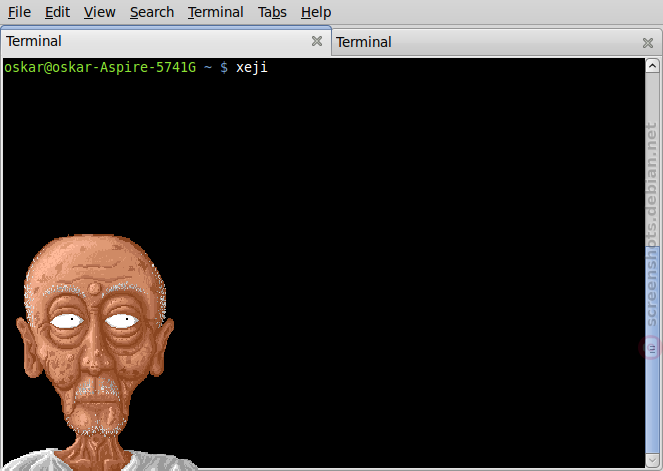Click the scrollbar up arrow
Screen dimensions: 663x471
pyautogui.click(x=652, y=66)
